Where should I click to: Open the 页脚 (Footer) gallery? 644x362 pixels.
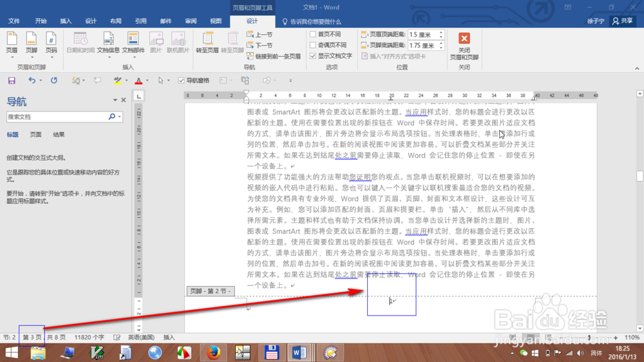pos(31,44)
